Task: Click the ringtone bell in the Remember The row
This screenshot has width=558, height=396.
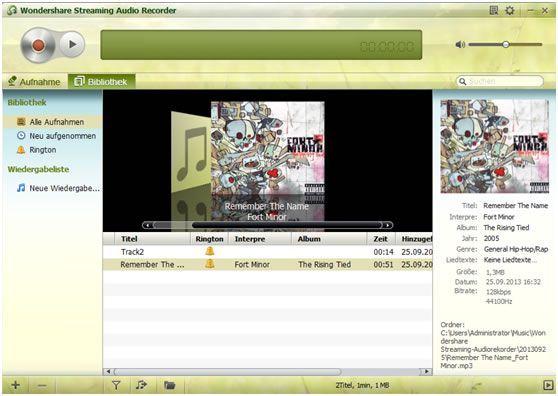Action: point(210,264)
